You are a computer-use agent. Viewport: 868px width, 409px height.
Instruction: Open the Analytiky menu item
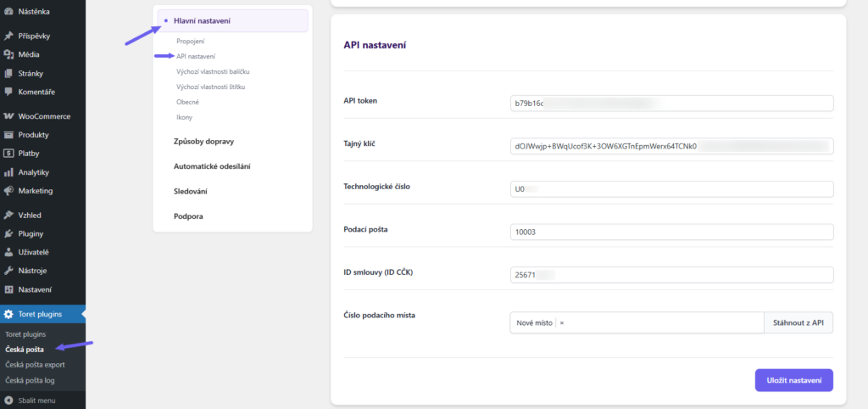pyautogui.click(x=42, y=172)
